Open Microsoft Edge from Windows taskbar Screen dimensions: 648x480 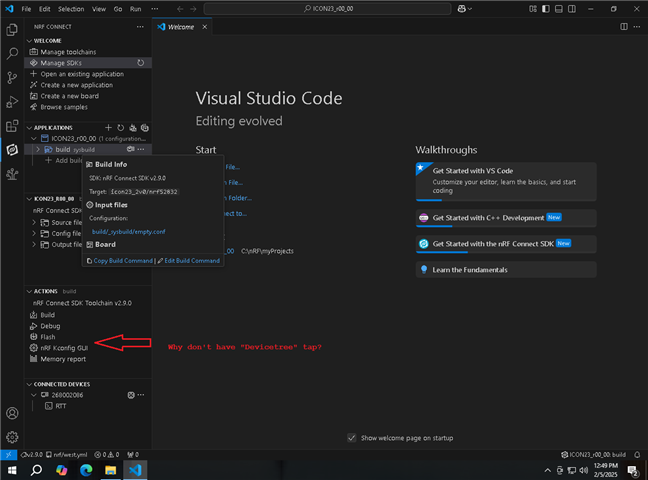click(x=86, y=470)
